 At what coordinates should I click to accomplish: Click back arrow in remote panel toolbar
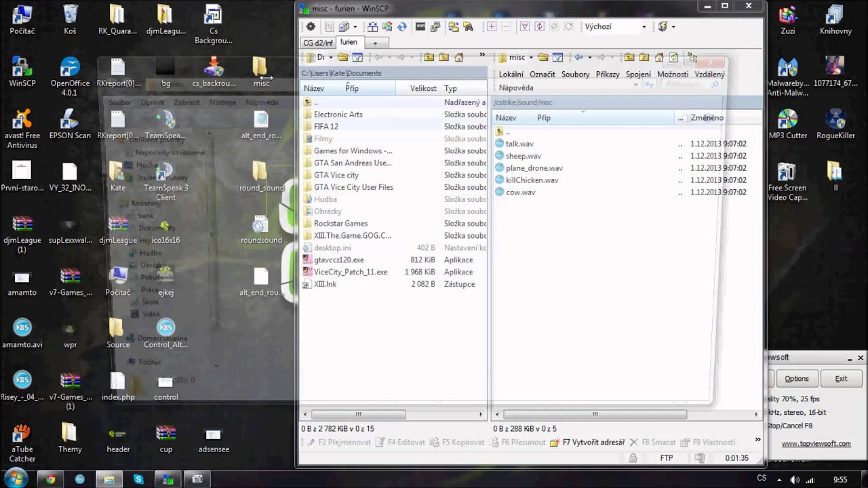click(x=578, y=58)
